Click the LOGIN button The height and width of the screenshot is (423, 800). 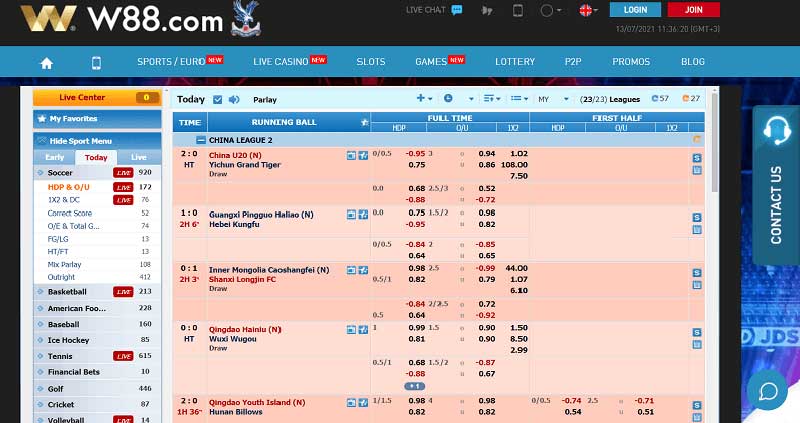[x=635, y=10]
